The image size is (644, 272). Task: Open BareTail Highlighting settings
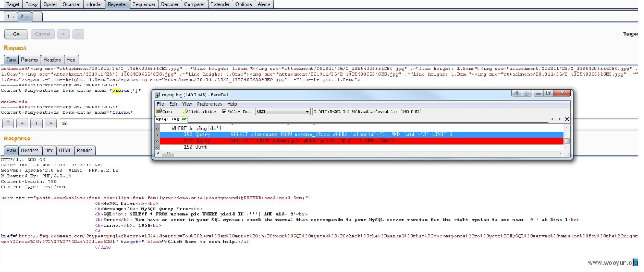(199, 111)
